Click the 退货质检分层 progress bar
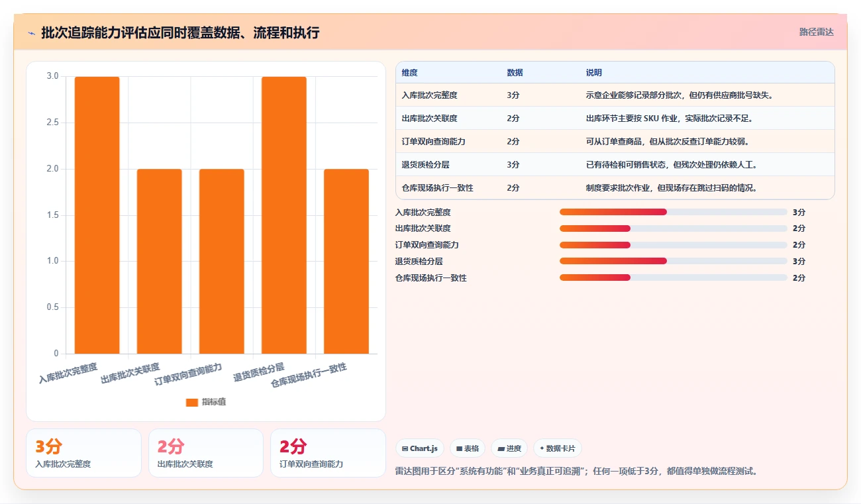This screenshot has width=861, height=504. [673, 261]
